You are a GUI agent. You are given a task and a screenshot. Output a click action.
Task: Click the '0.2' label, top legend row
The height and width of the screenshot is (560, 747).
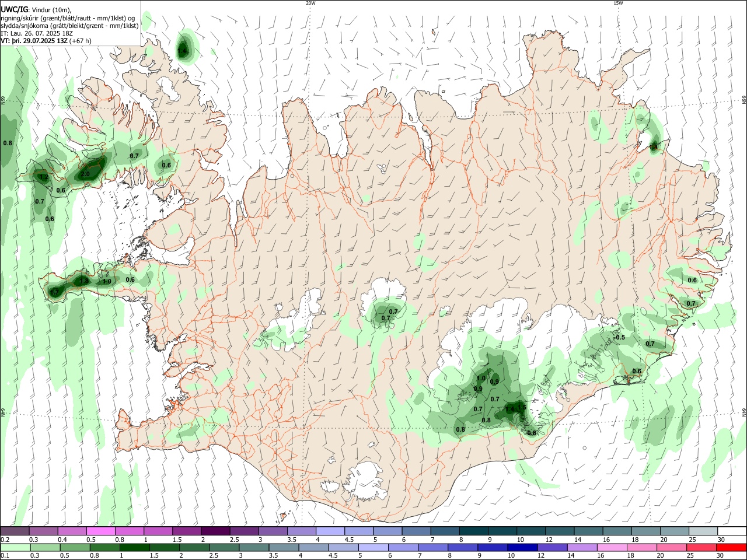(x=4, y=540)
